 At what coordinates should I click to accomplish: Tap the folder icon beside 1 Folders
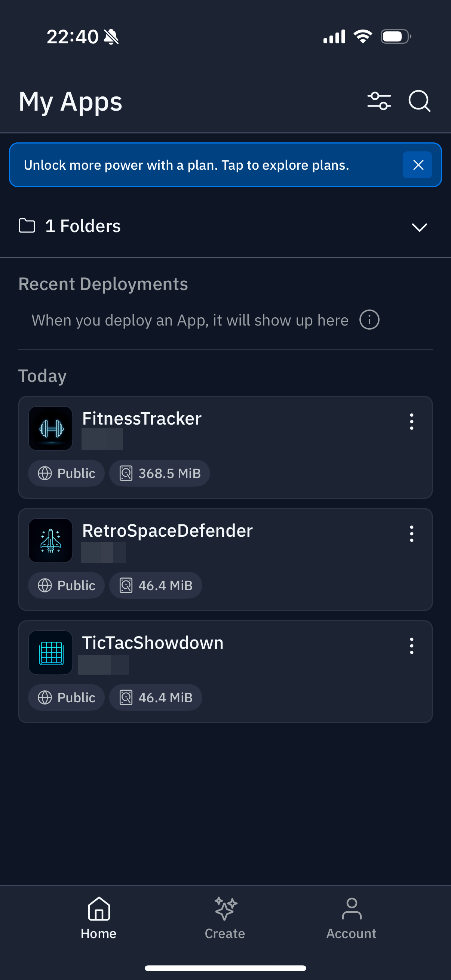[x=27, y=226]
